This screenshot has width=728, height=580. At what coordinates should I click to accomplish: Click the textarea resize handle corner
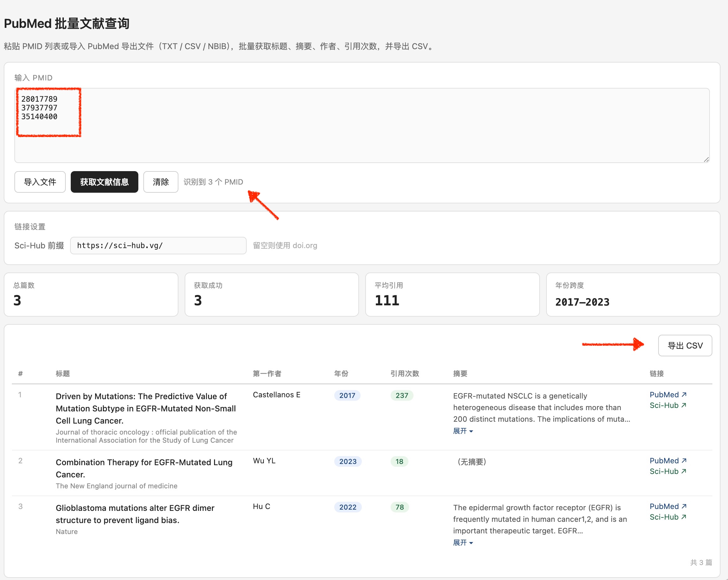click(706, 160)
